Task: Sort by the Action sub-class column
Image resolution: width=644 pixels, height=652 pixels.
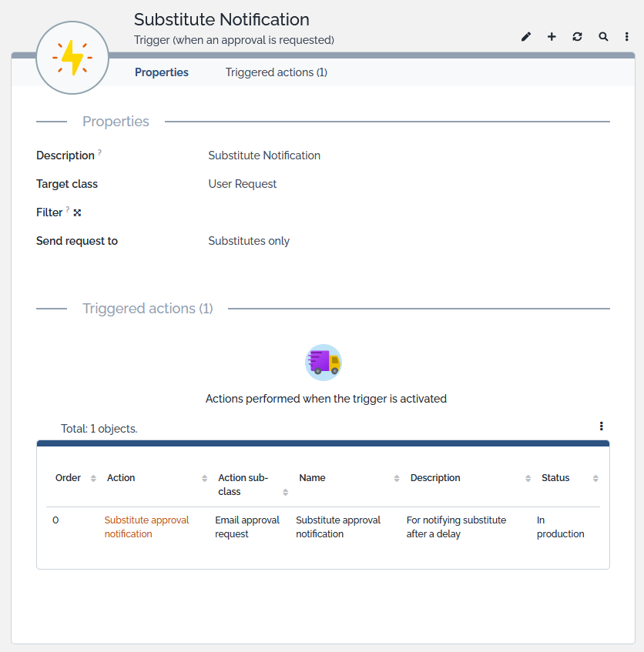Action: pyautogui.click(x=285, y=492)
